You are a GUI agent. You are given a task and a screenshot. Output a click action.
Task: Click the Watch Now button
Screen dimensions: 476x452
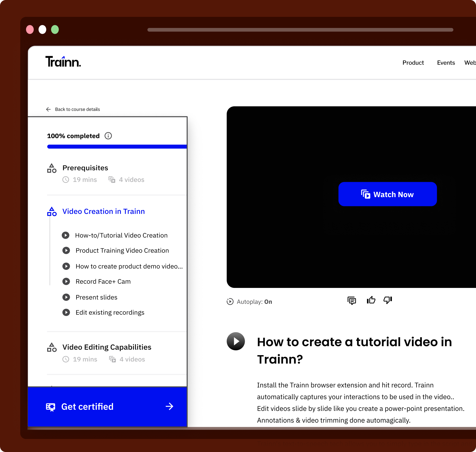pos(387,194)
